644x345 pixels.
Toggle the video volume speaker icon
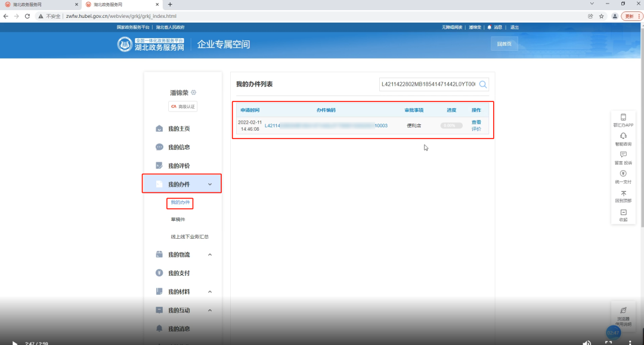point(587,343)
